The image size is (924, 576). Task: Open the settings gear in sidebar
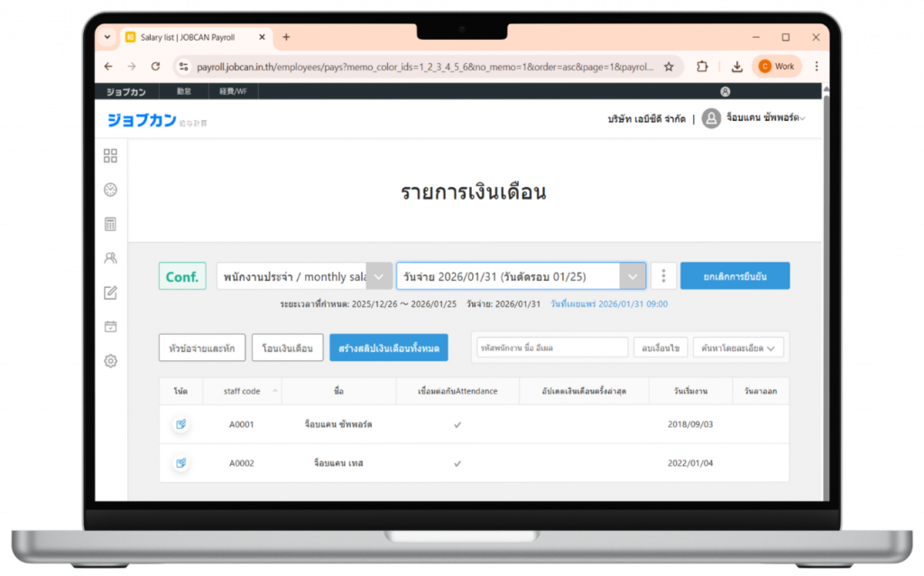click(x=110, y=361)
